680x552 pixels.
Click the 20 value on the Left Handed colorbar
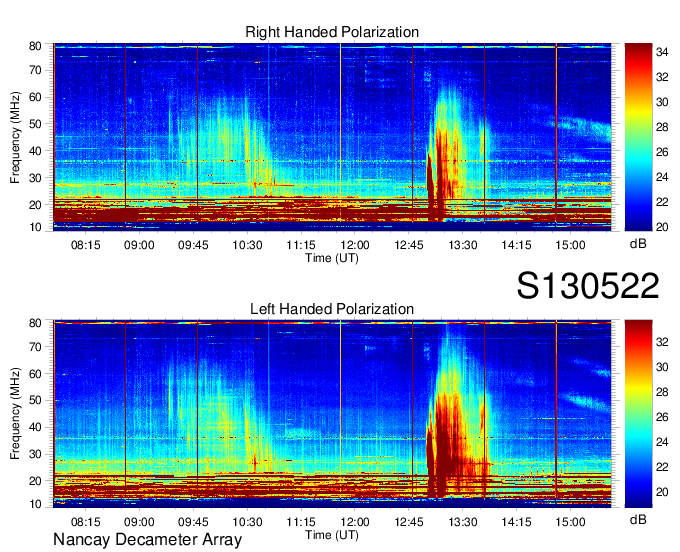[662, 492]
